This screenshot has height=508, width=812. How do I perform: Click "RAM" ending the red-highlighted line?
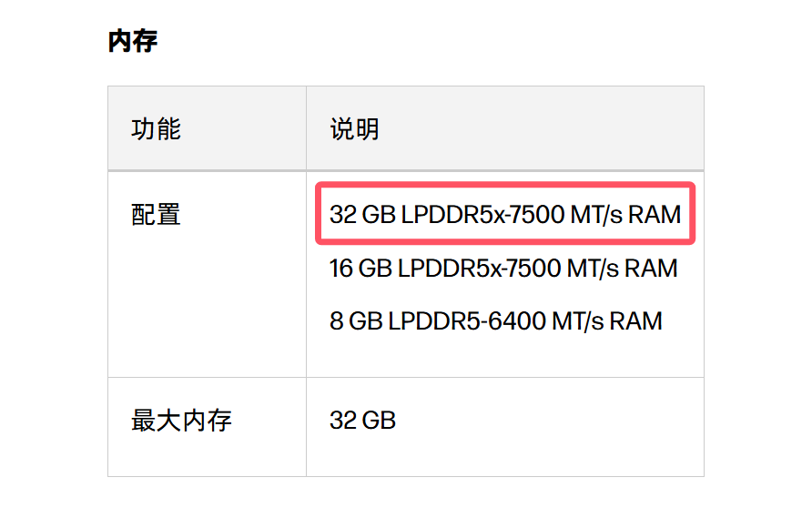coord(655,215)
